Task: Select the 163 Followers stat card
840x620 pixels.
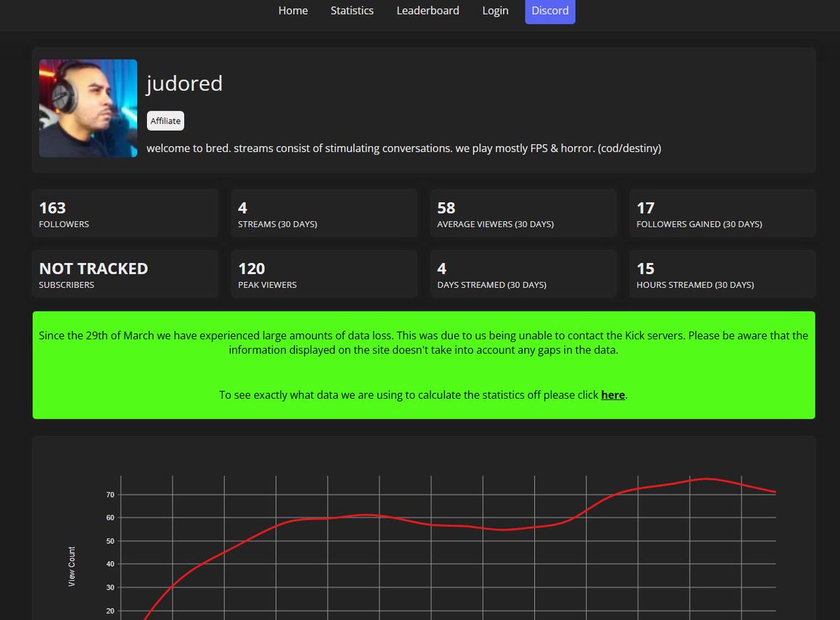Action: coord(125,213)
